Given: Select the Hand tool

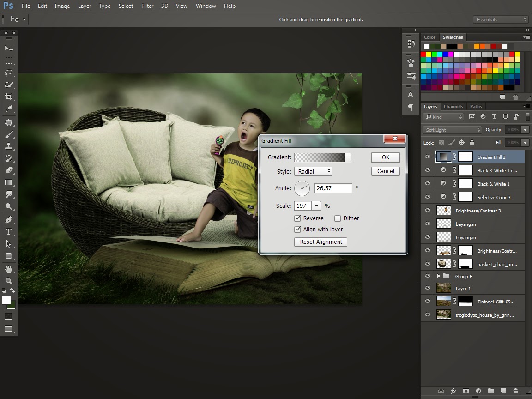Looking at the screenshot, I should tap(9, 269).
